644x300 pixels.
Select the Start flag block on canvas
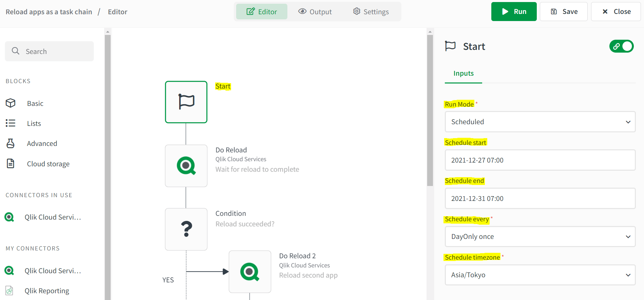[x=186, y=102]
